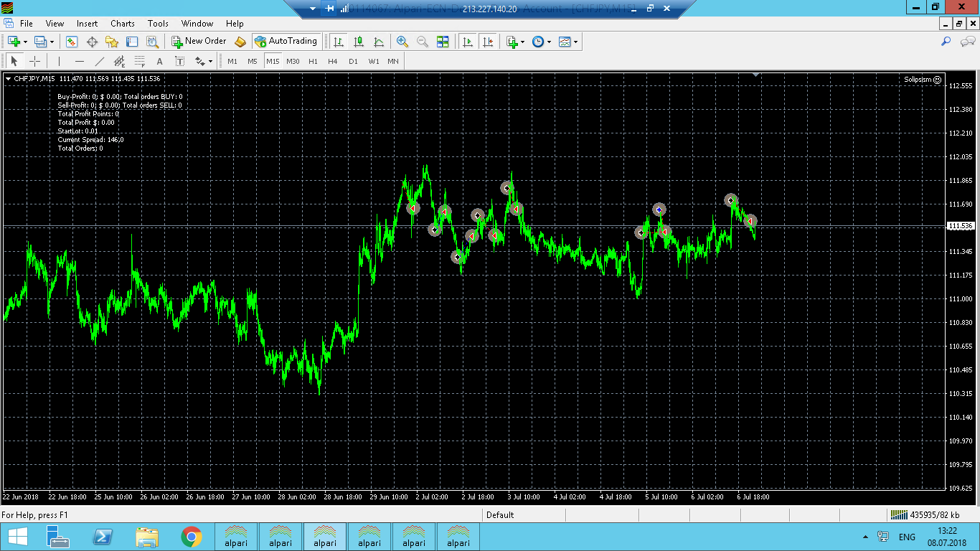
Task: Expand the New Chart dropdown arrow
Action: 25,42
